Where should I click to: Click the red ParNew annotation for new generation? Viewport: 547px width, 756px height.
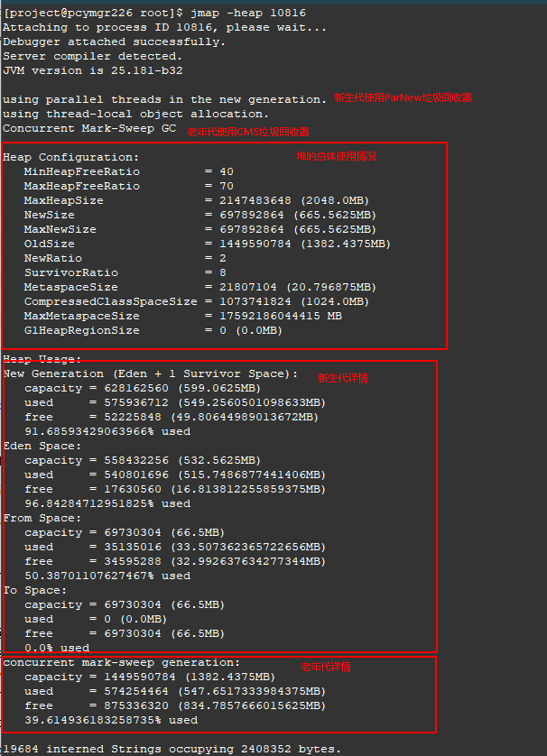point(403,98)
